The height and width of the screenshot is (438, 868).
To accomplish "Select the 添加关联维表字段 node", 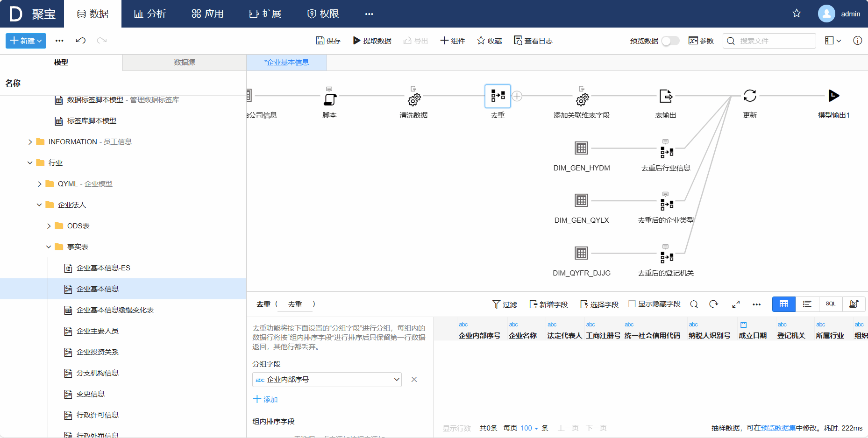I will [x=582, y=99].
